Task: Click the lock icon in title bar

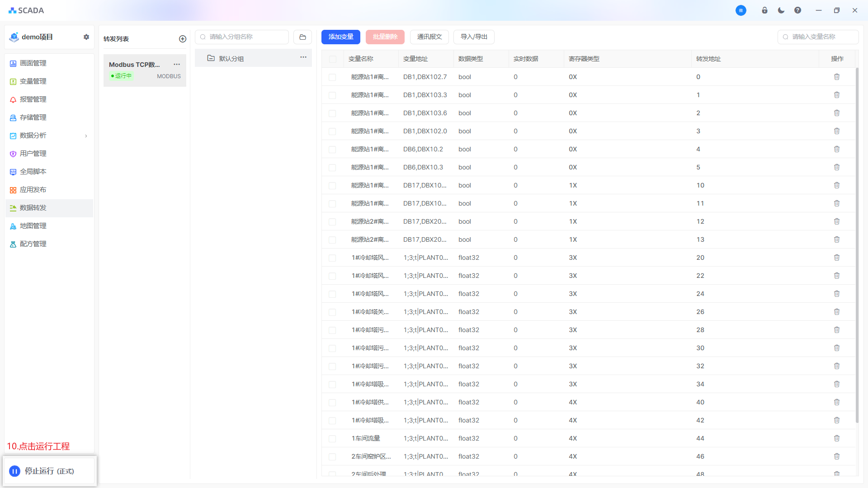Action: click(x=764, y=10)
